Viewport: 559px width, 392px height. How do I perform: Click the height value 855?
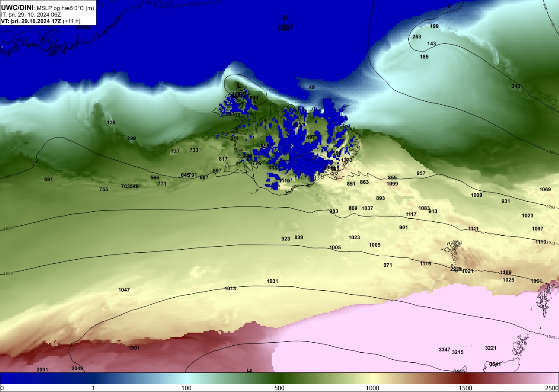coord(392,178)
